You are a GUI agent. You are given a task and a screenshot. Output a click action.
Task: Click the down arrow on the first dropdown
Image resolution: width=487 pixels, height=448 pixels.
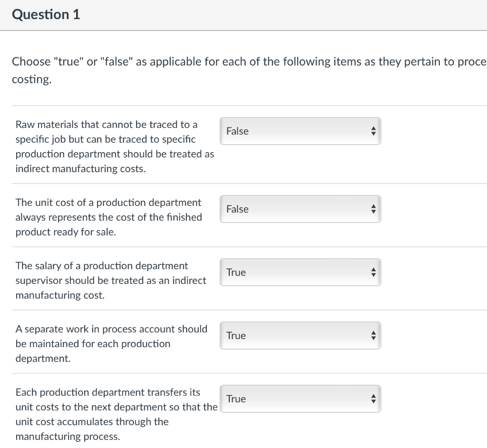tap(374, 134)
